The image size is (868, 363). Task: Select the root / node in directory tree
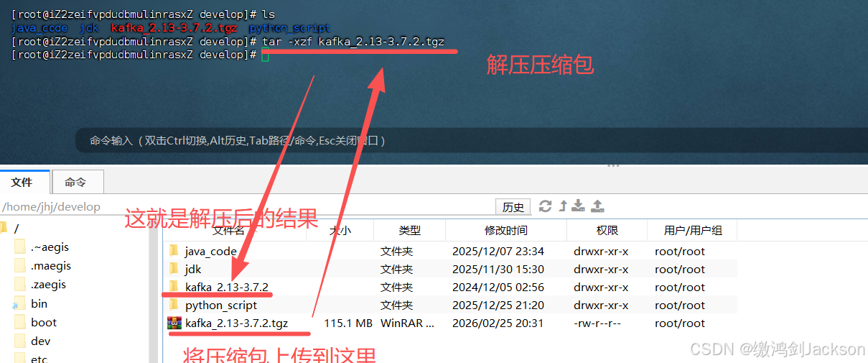click(17, 228)
